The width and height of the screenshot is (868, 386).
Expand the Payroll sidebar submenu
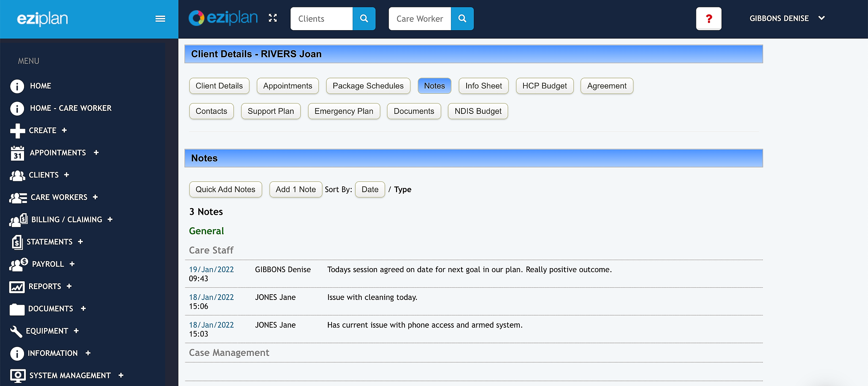[x=72, y=264]
